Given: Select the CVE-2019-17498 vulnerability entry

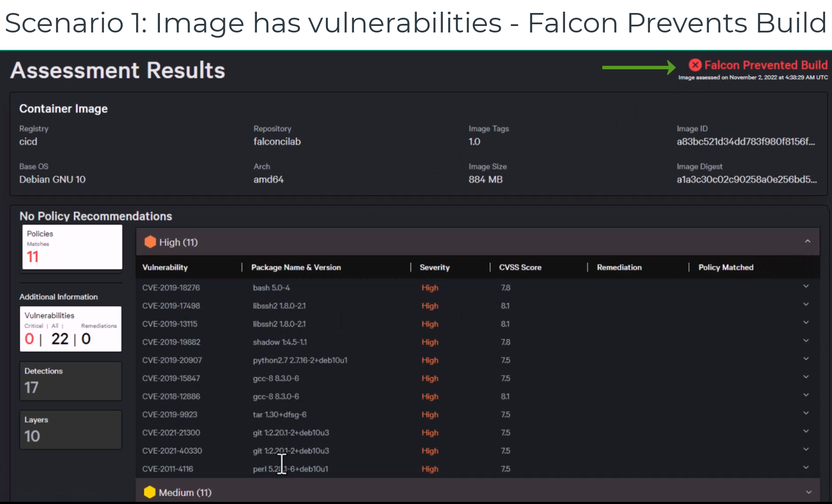Looking at the screenshot, I should [171, 306].
